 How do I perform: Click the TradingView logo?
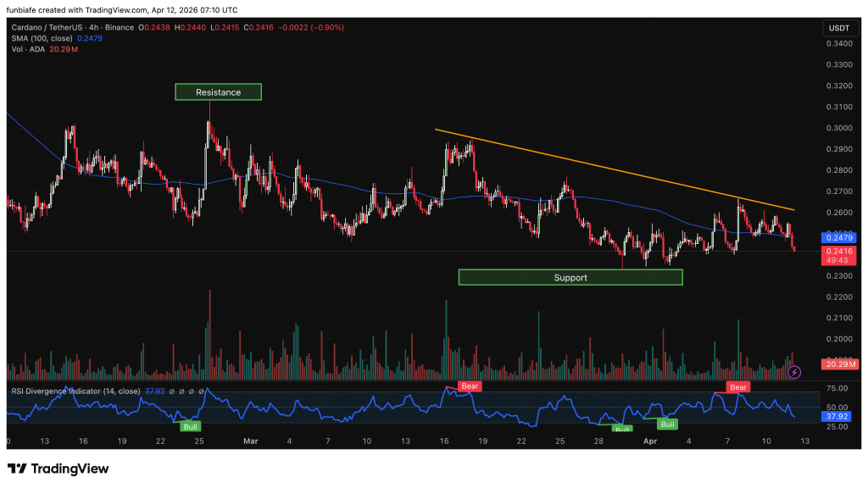(58, 469)
